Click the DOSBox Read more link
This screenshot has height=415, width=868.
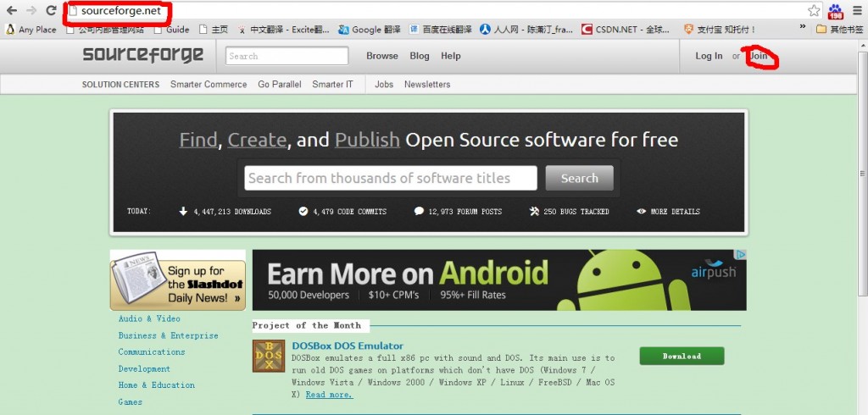329,395
